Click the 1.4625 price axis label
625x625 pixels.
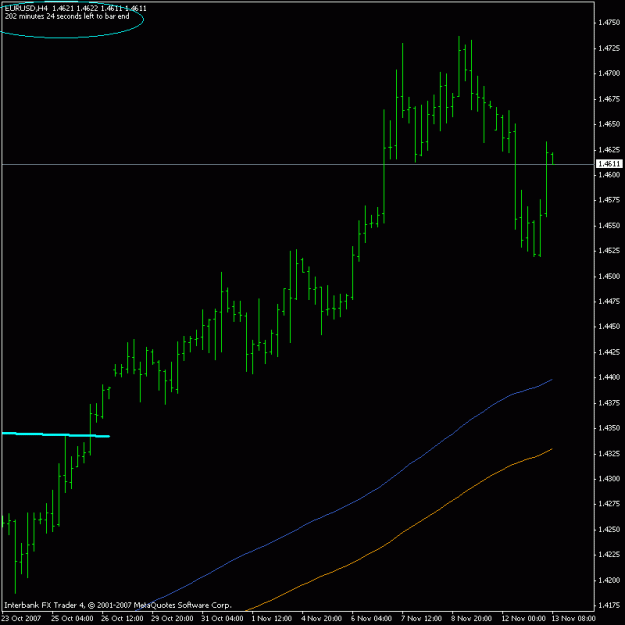(609, 149)
